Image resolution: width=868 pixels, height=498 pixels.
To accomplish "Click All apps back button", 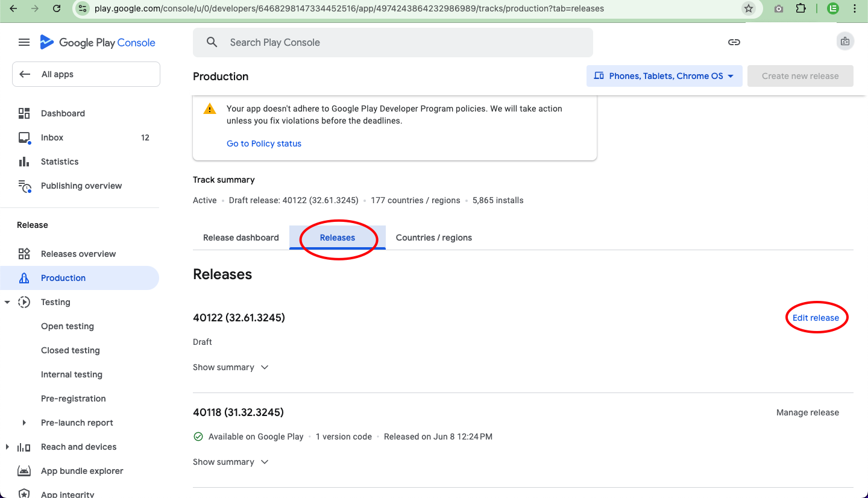I will pyautogui.click(x=86, y=74).
